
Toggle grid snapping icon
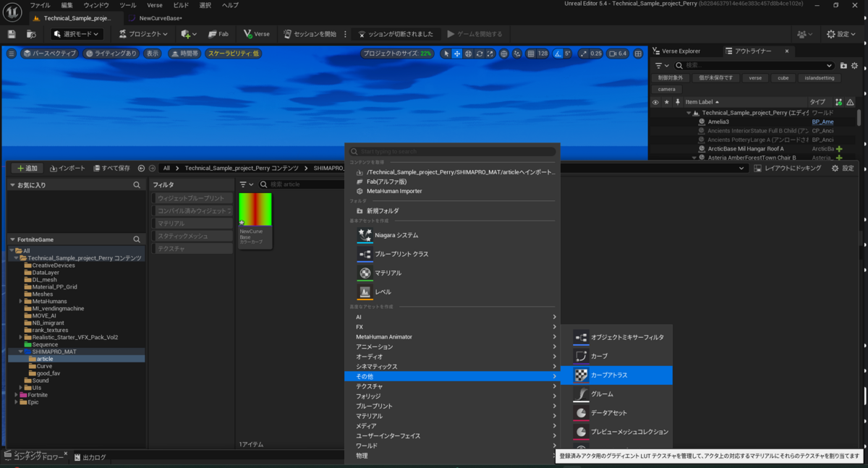531,54
